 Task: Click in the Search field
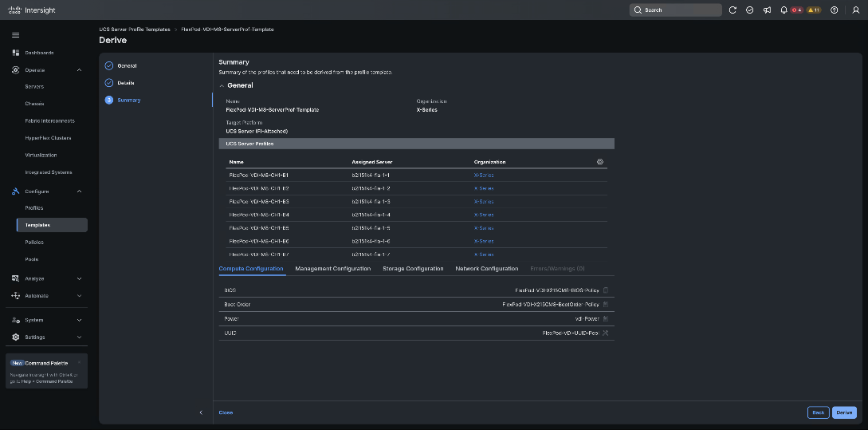tap(675, 10)
